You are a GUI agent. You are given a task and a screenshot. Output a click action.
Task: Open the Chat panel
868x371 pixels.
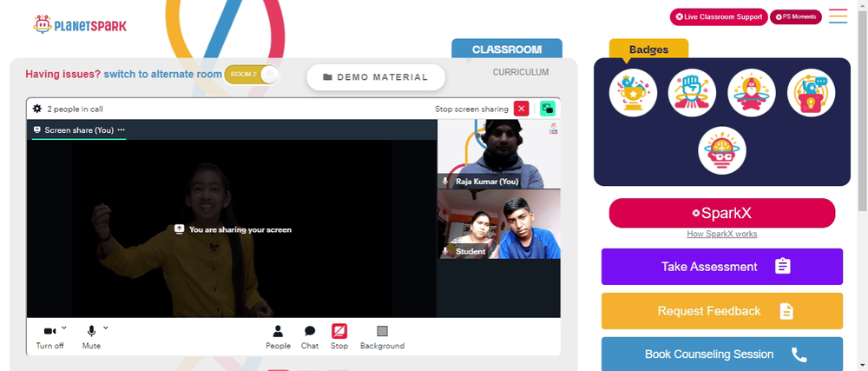click(310, 336)
